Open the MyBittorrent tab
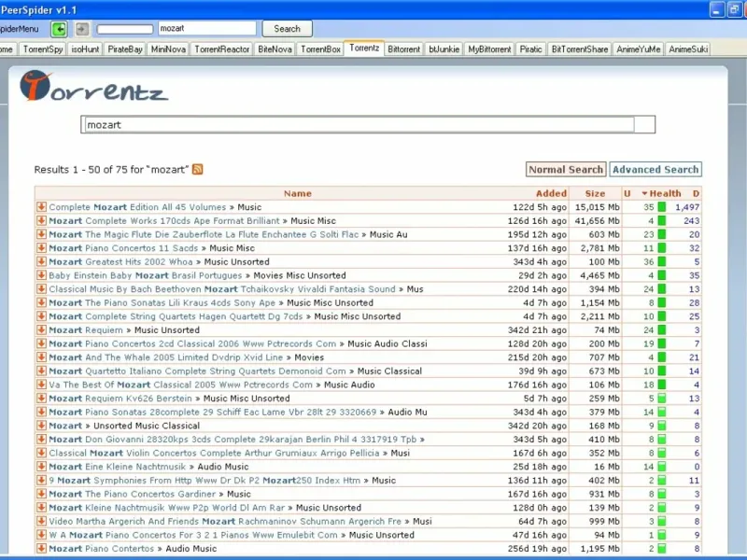Screen dimensions: 747x560 click(489, 49)
